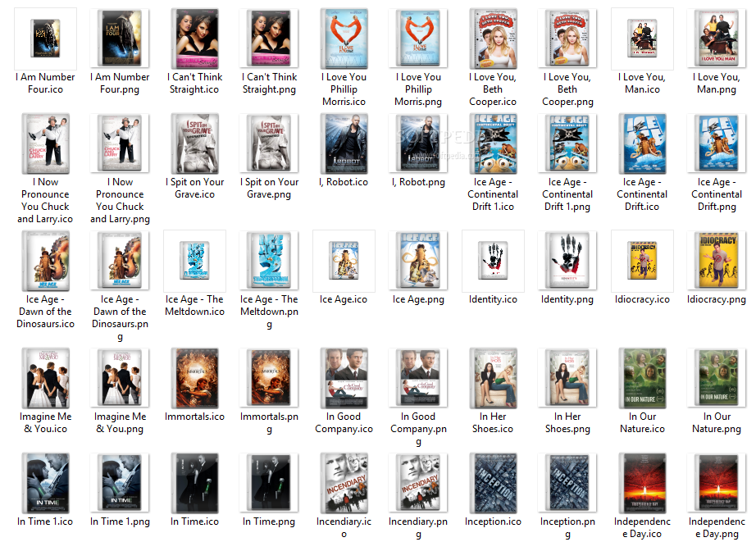Select the Incendiary.png icon
Viewport: 756px width, 542px height.
[x=418, y=483]
